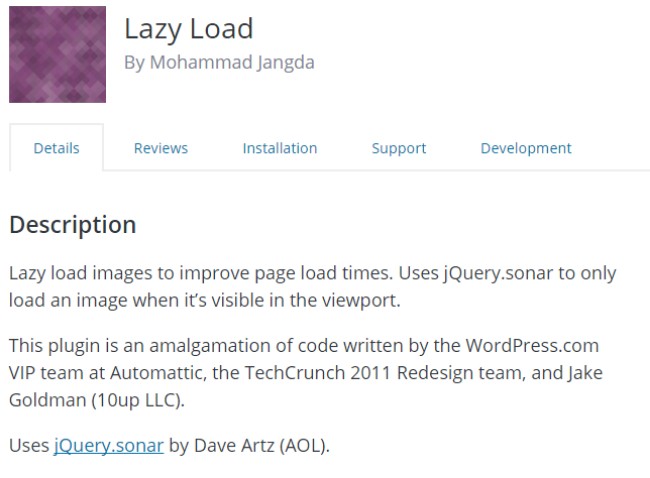Click the name Dave Artz (AOL)
Screen dimensions: 650x478
click(262, 446)
